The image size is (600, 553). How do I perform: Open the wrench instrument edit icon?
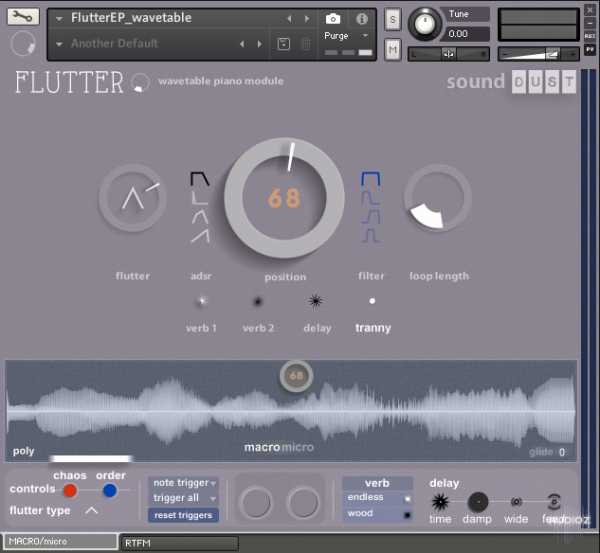(x=23, y=16)
